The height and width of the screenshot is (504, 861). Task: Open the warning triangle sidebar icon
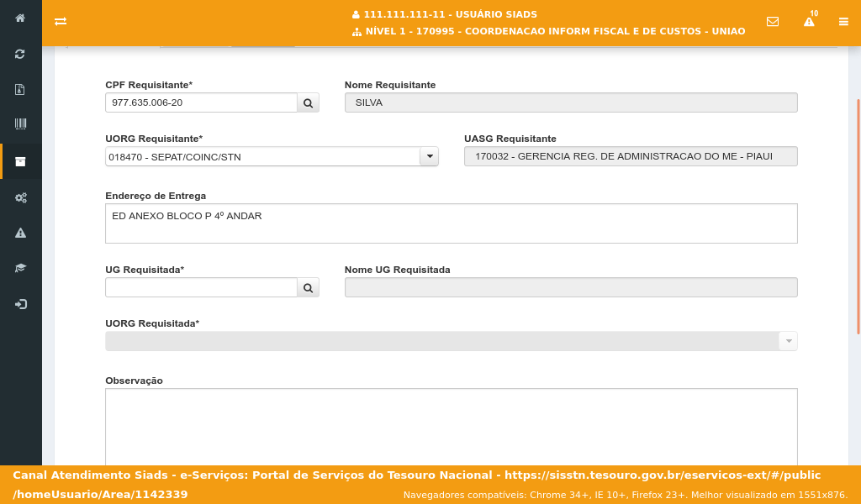20,233
